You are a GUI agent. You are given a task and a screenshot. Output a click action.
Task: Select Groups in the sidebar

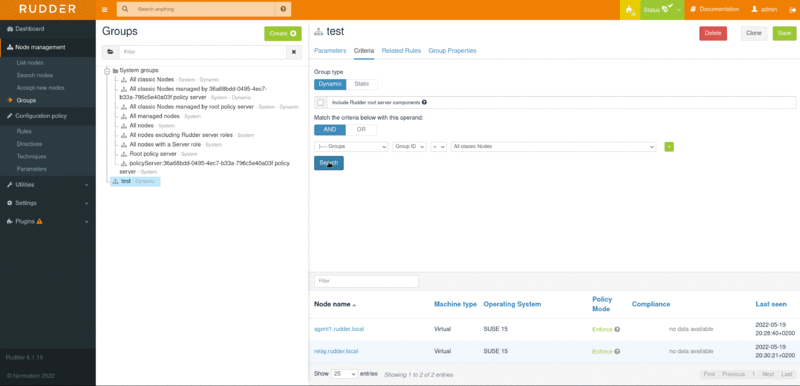26,100
